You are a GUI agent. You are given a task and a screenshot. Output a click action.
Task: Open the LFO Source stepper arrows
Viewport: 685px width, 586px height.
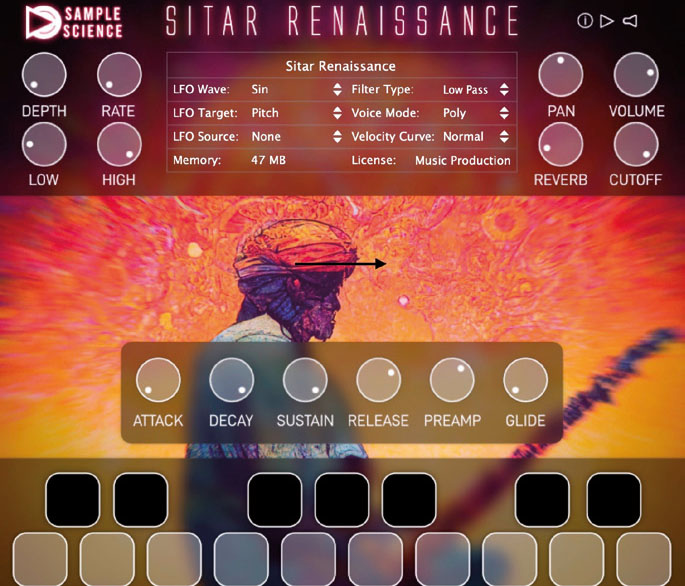pos(337,136)
